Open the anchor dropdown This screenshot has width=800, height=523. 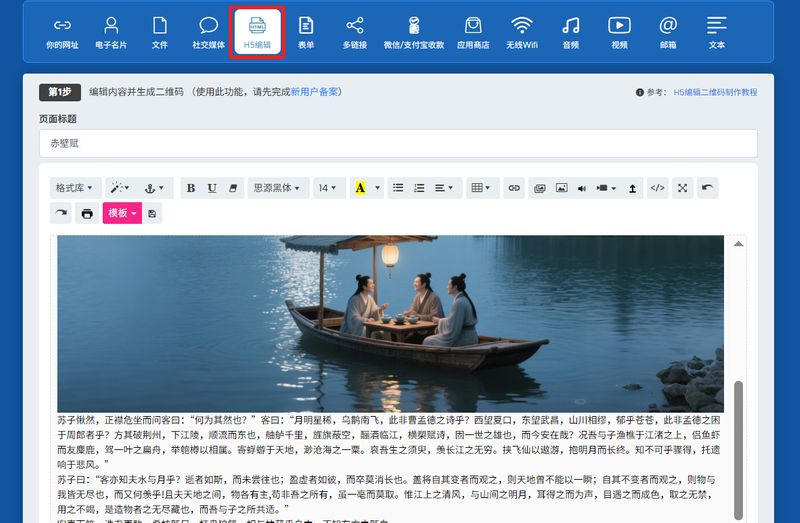pyautogui.click(x=154, y=188)
